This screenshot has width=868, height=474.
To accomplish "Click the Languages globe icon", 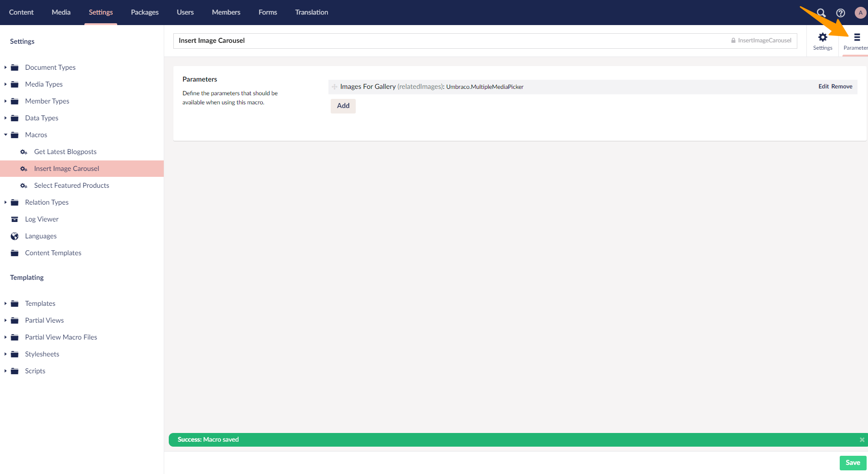I will (15, 236).
